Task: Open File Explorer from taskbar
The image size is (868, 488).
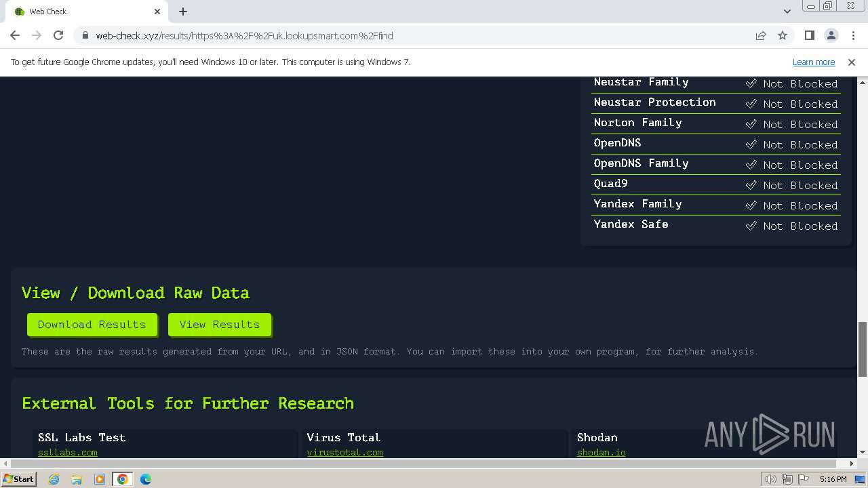Action: (x=77, y=479)
